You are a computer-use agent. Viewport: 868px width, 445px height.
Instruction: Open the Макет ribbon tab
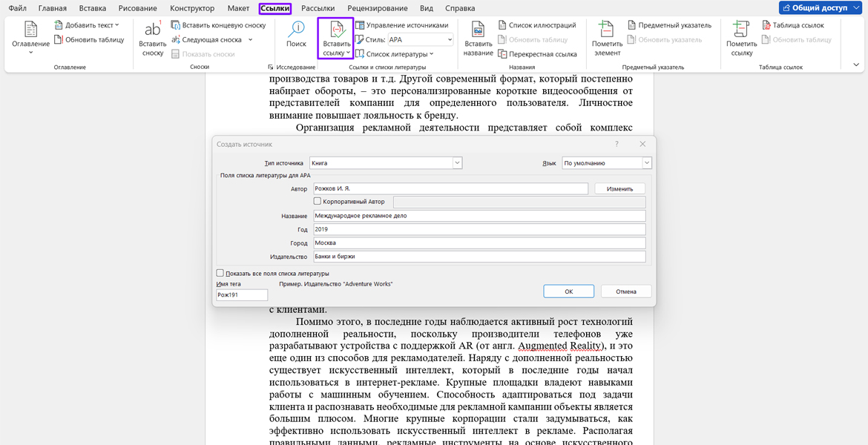tap(238, 8)
